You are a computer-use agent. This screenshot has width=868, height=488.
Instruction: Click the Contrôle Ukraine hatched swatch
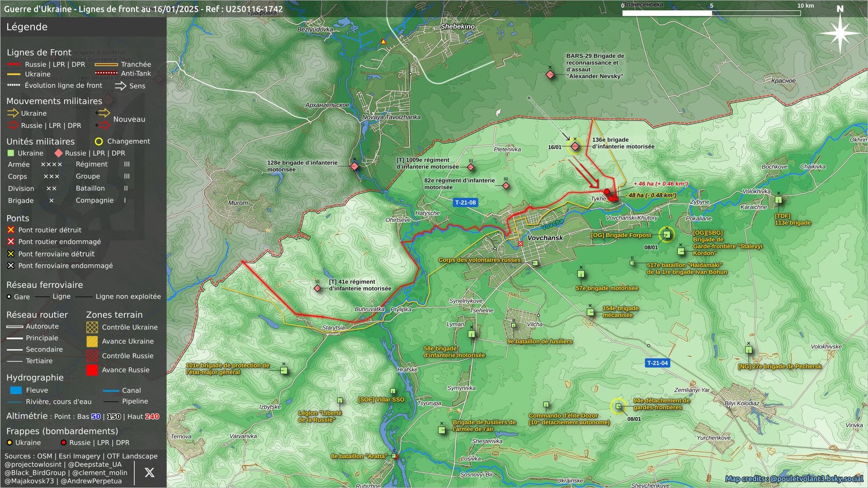[x=92, y=327]
